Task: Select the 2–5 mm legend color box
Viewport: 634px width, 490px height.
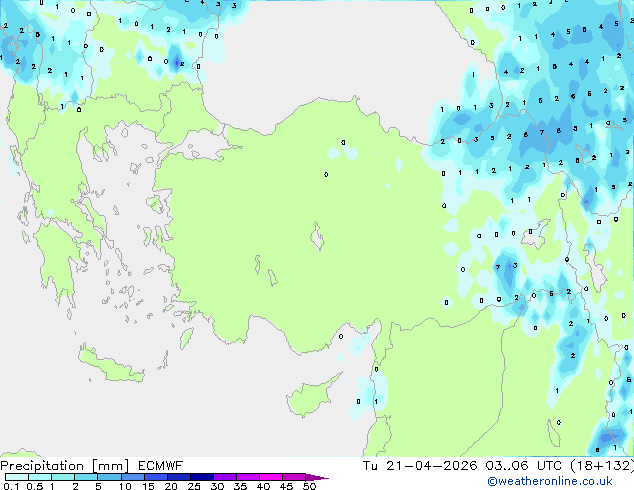Action: click(86, 477)
